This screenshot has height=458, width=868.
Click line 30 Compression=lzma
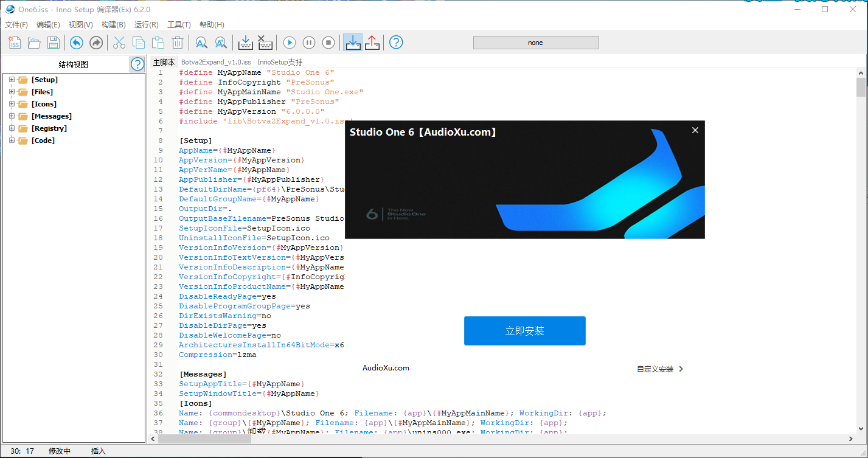[x=217, y=355]
